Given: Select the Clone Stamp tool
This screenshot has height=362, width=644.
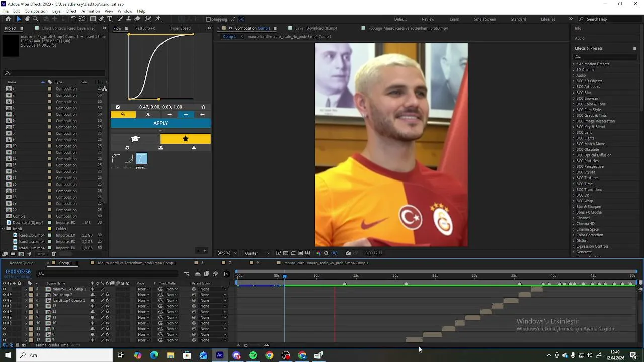Looking at the screenshot, I should tap(129, 19).
